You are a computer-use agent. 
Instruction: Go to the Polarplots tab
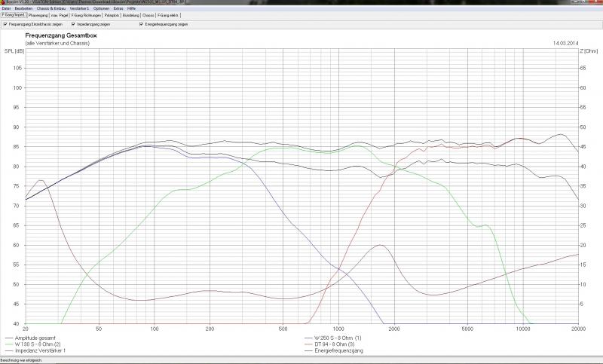111,15
